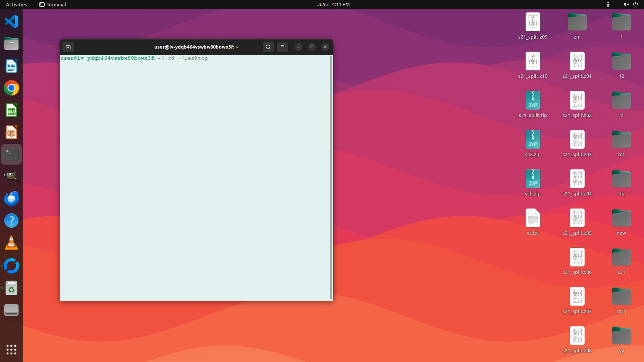This screenshot has height=362, width=644.
Task: Open the Trash from dock
Action: click(x=11, y=288)
